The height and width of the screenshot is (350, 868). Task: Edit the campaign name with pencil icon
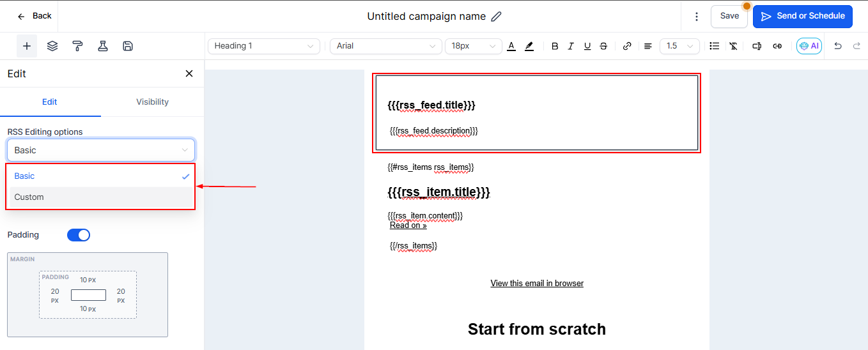[496, 17]
